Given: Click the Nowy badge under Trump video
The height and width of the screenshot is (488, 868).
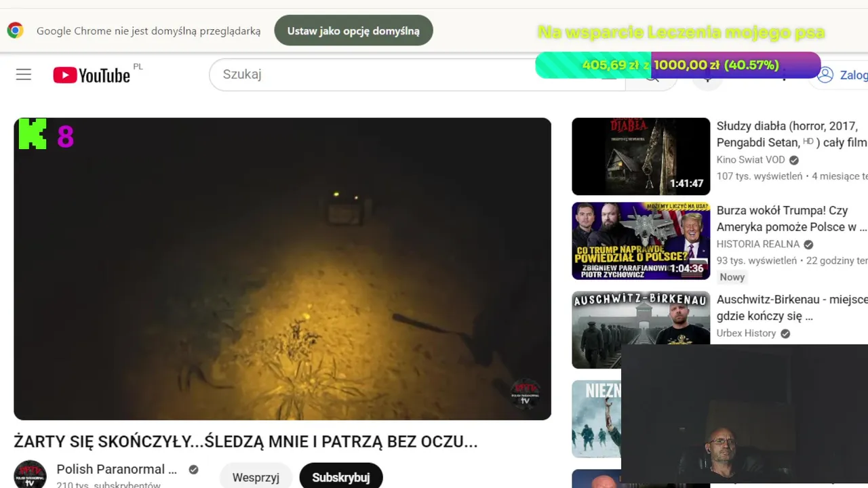Looking at the screenshot, I should pos(732,277).
